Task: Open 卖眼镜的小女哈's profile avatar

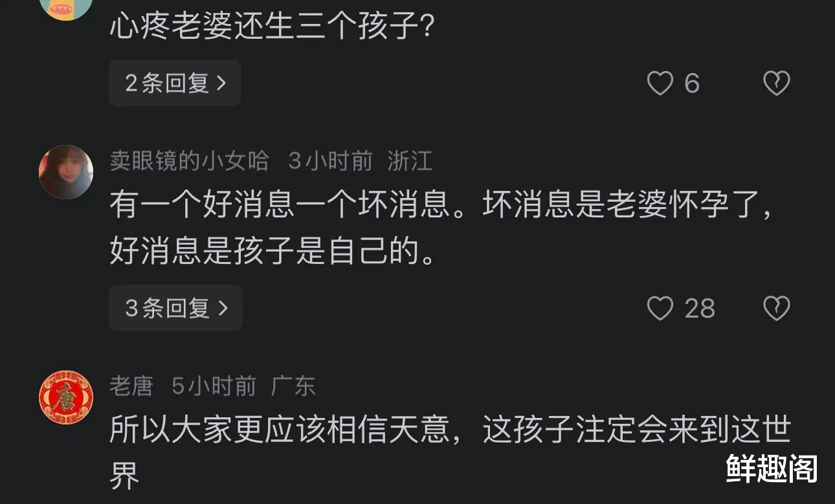Action: tap(66, 171)
